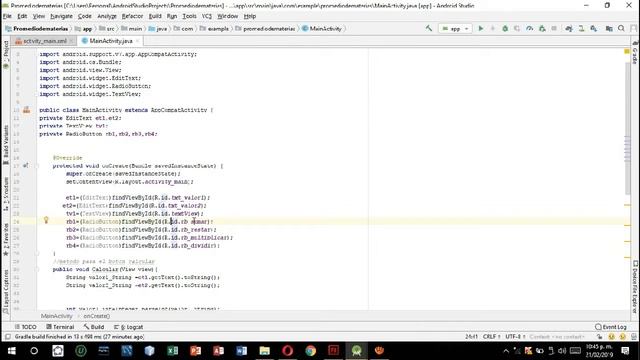The image size is (640, 360).
Task: Open the Code menu
Action: 84,16
